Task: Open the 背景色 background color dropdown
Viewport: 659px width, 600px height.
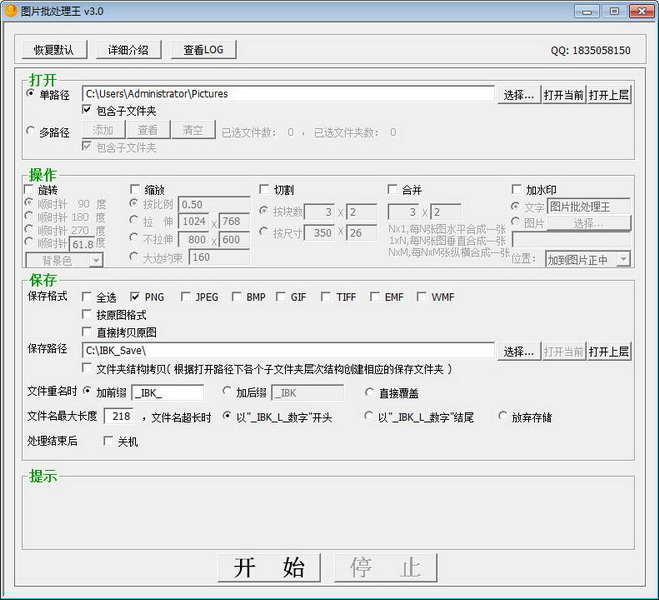Action: tap(64, 261)
